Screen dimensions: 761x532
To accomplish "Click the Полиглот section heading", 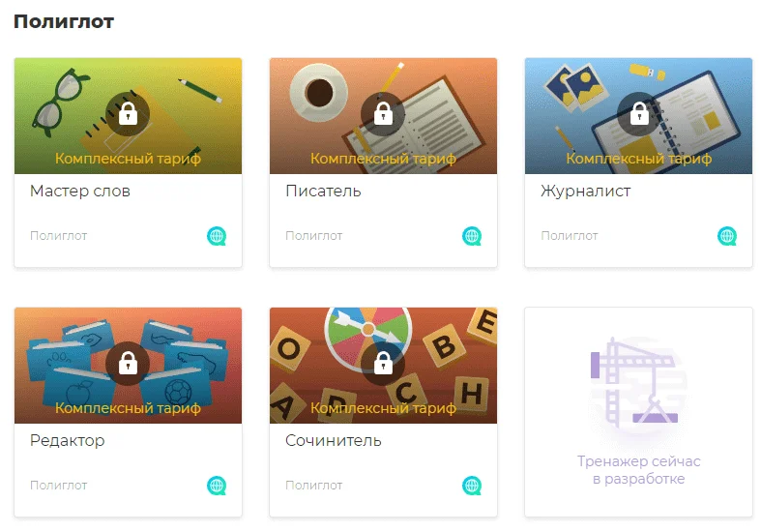I will coord(64,21).
